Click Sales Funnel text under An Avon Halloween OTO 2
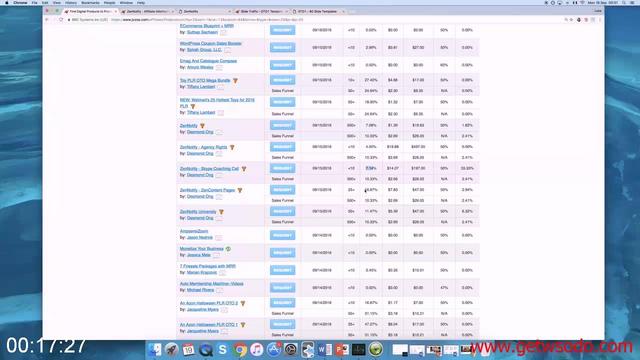The height and width of the screenshot is (360, 640). click(282, 313)
